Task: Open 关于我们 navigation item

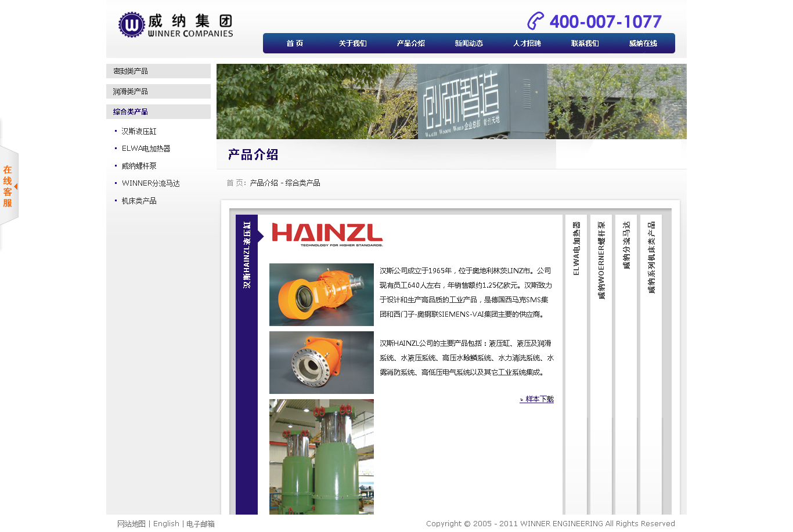Action: tap(352, 44)
